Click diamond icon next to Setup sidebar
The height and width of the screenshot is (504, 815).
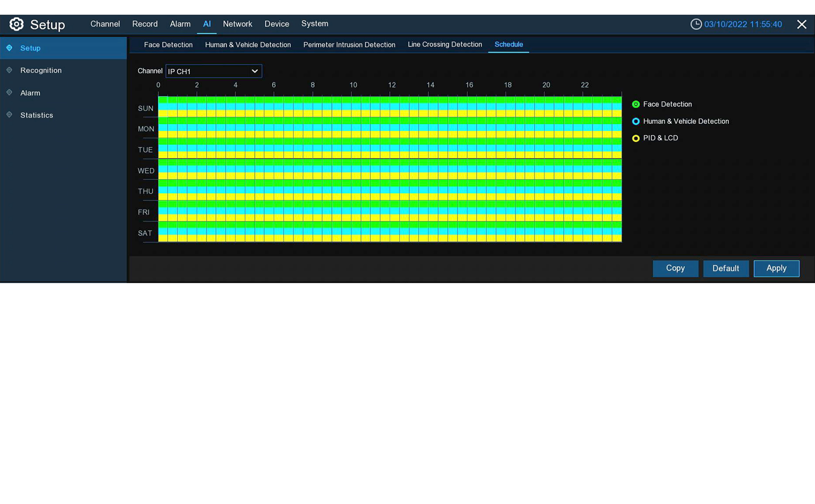[x=9, y=48]
